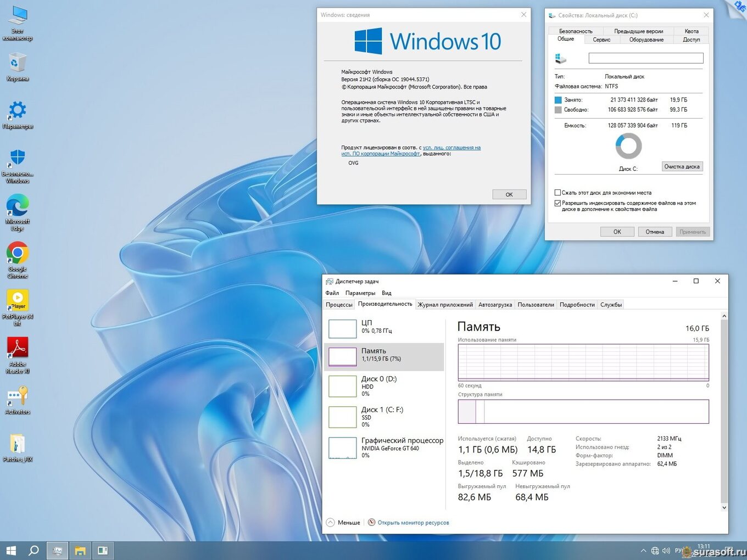
Task: Open the Файл menu in Task Manager
Action: (332, 293)
